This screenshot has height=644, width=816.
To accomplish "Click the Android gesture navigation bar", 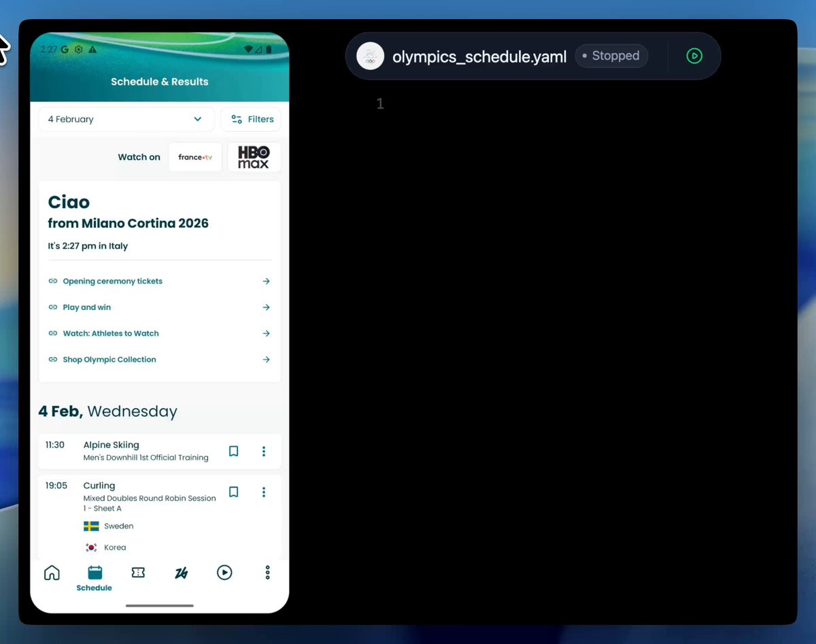I will [160, 605].
